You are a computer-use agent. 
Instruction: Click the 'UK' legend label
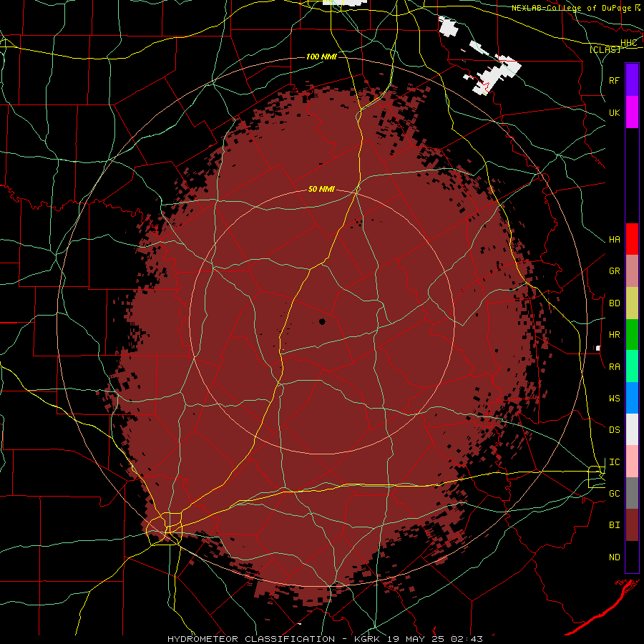coord(615,112)
